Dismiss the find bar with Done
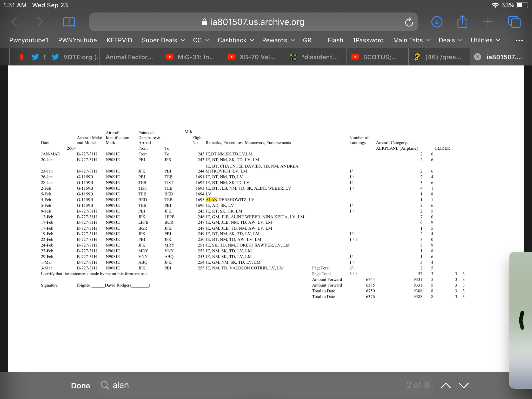 coord(81,386)
